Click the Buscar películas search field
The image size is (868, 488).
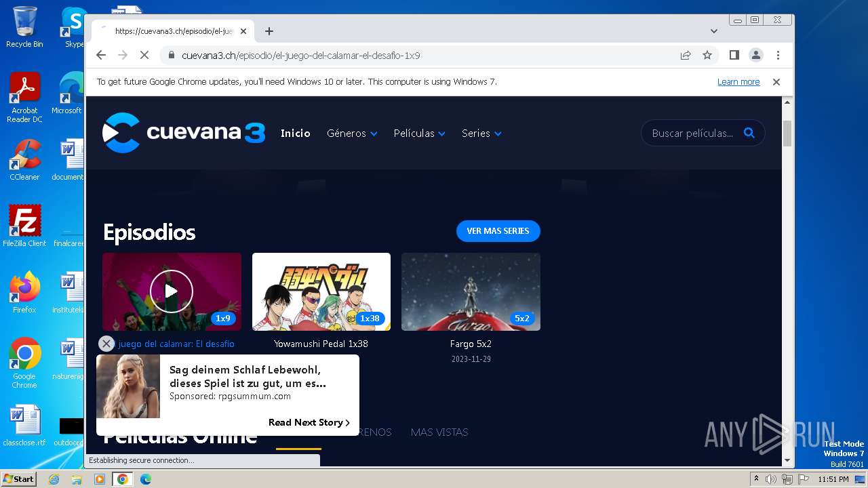[692, 134]
